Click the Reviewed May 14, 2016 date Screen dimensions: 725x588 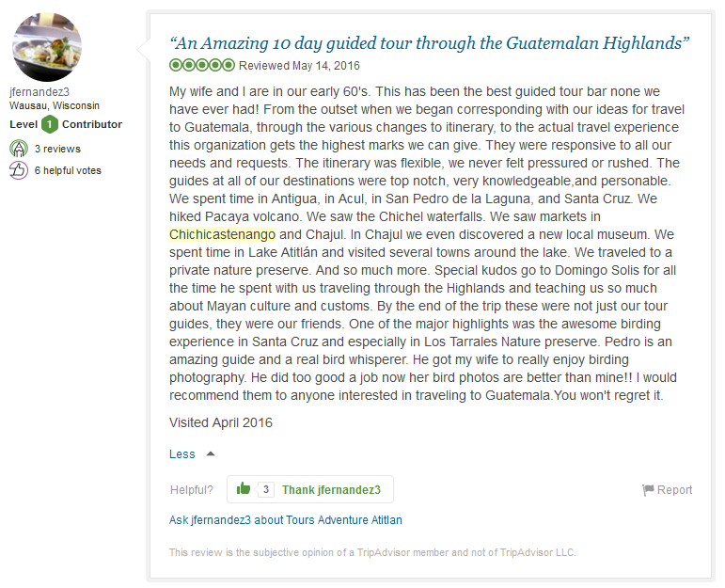pyautogui.click(x=299, y=66)
